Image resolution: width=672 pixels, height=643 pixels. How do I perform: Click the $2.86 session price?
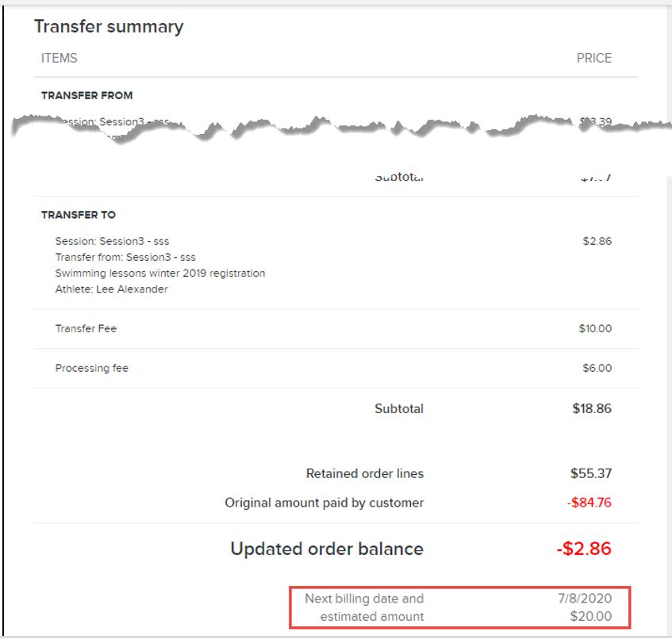pyautogui.click(x=597, y=241)
